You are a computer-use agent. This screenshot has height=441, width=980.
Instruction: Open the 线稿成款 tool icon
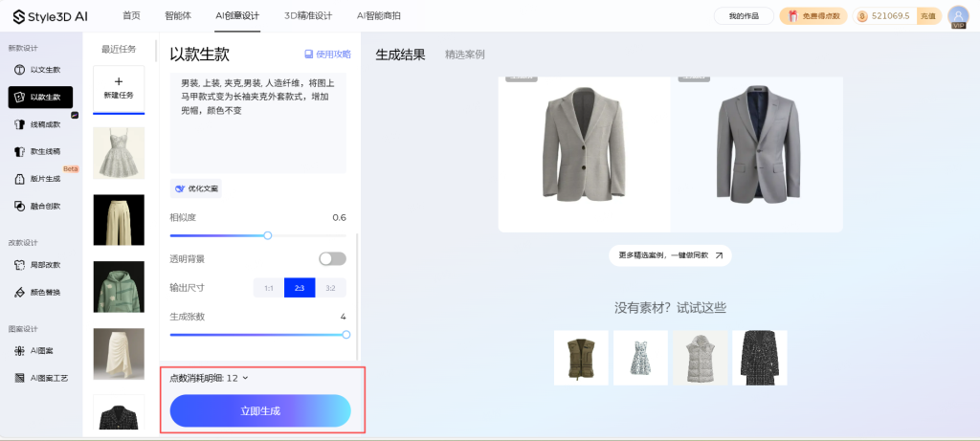click(19, 124)
